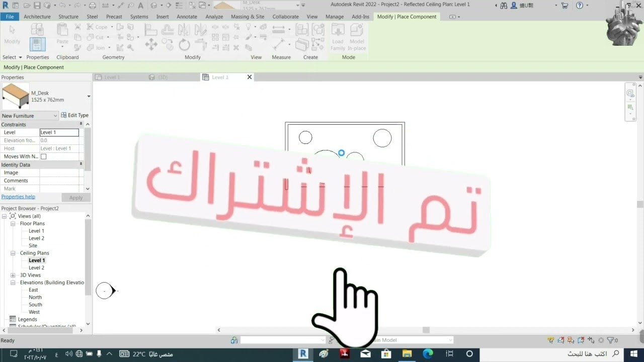Click the Project Browser vertical scrollbar
The image size is (644, 362).
(x=89, y=256)
